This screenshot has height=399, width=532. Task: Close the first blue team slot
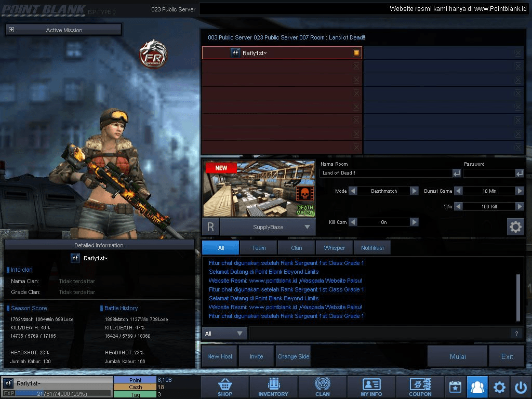[518, 52]
